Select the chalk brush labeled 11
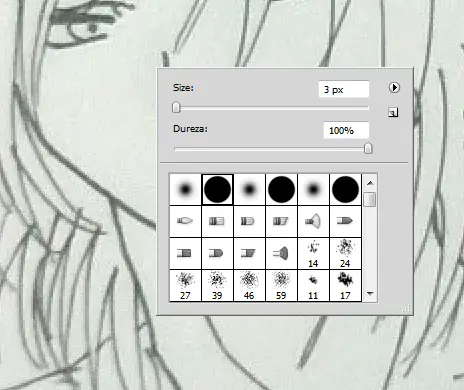 point(313,286)
